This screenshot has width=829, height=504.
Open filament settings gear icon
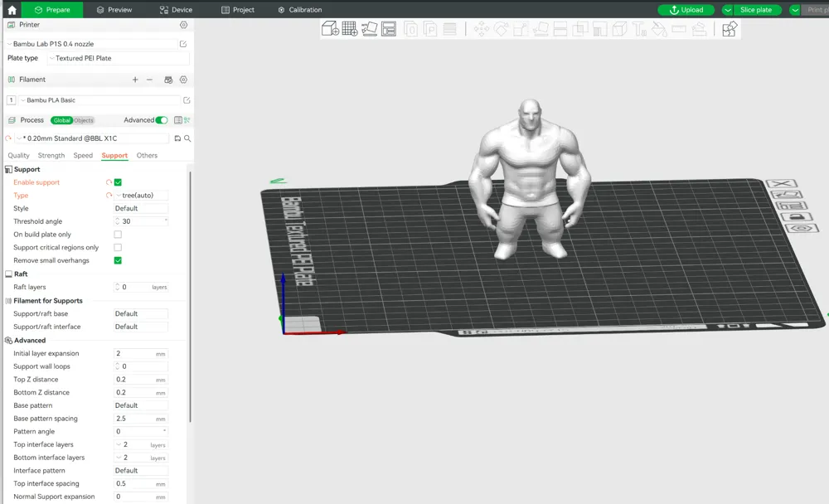(183, 80)
